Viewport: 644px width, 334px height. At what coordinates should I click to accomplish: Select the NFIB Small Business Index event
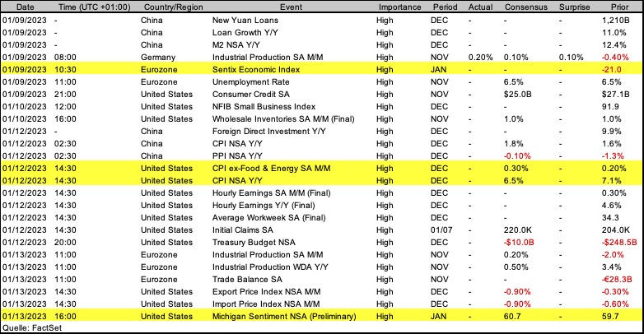click(264, 106)
